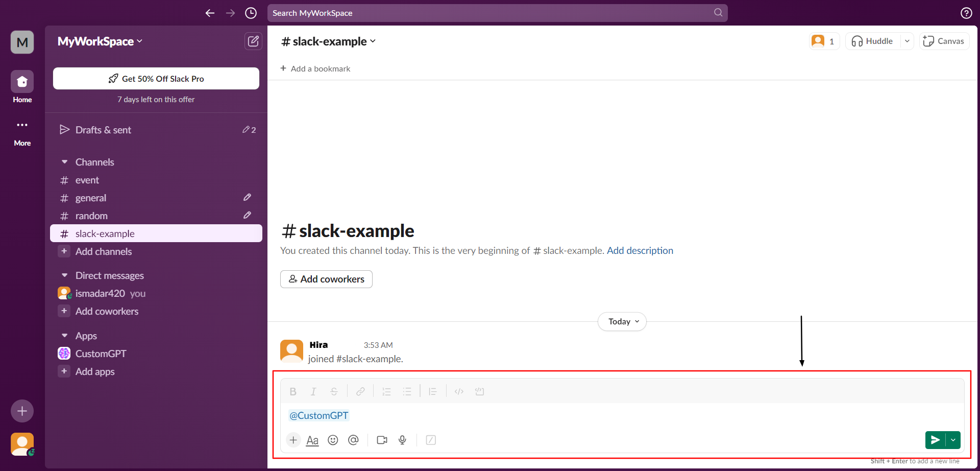
Task: Record a video clip
Action: point(382,440)
